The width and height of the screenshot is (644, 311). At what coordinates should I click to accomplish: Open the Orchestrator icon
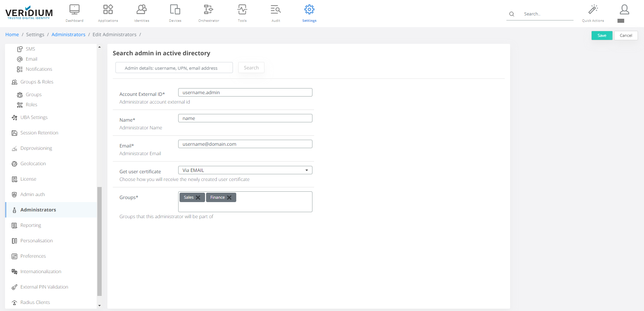click(x=208, y=10)
